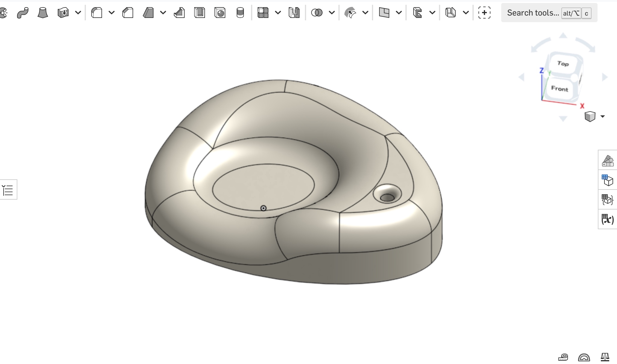This screenshot has height=364, width=617.
Task: Rotate view down with bottom arrow
Action: [x=563, y=119]
